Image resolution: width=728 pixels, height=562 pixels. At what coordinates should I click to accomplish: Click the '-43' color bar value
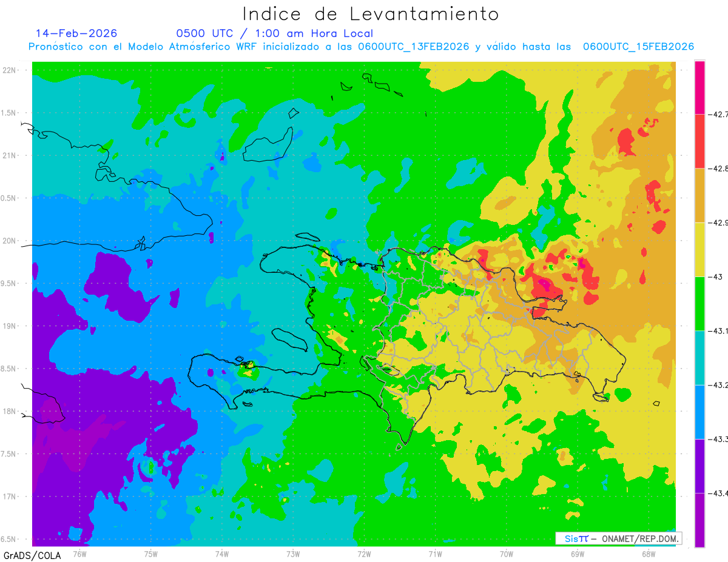tap(715, 276)
